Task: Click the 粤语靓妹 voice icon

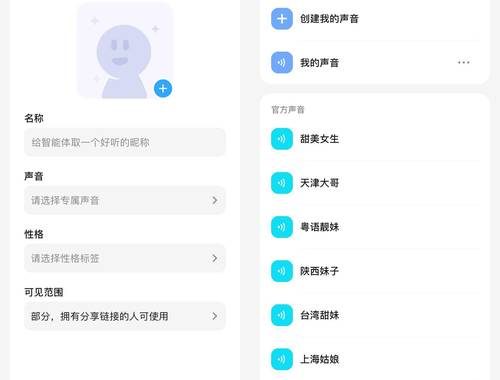Action: click(x=282, y=227)
